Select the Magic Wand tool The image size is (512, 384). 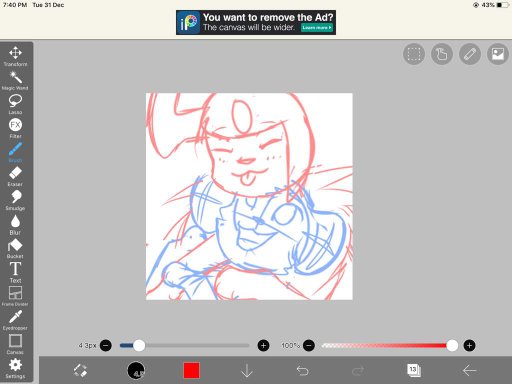15,80
